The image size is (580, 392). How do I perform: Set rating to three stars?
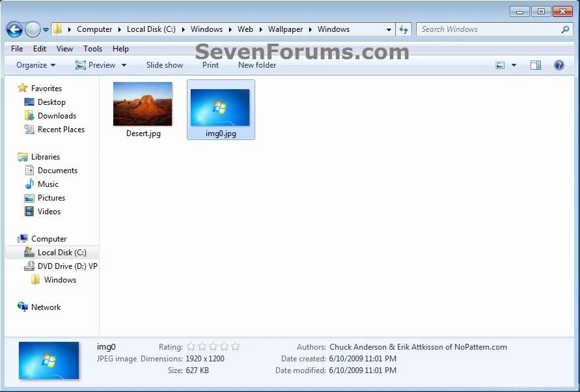click(x=213, y=347)
